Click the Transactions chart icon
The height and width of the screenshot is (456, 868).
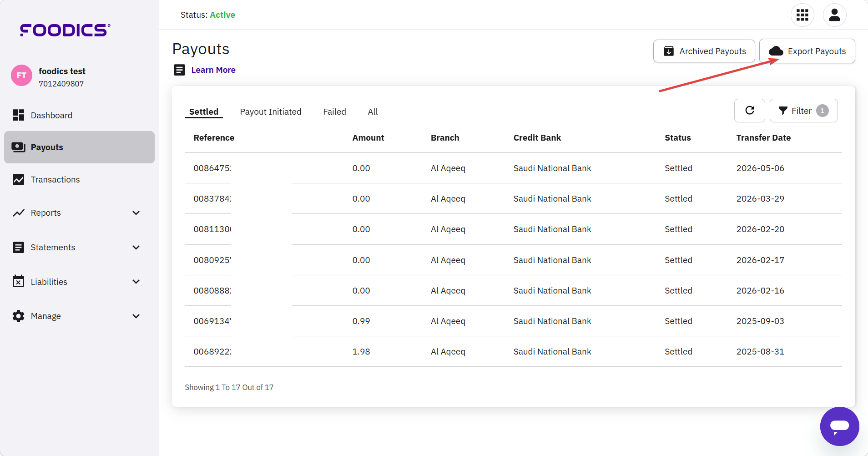click(18, 180)
